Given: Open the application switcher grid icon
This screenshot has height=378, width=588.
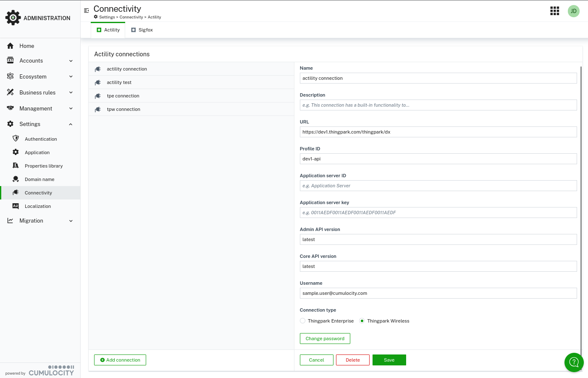Looking at the screenshot, I should (x=554, y=11).
